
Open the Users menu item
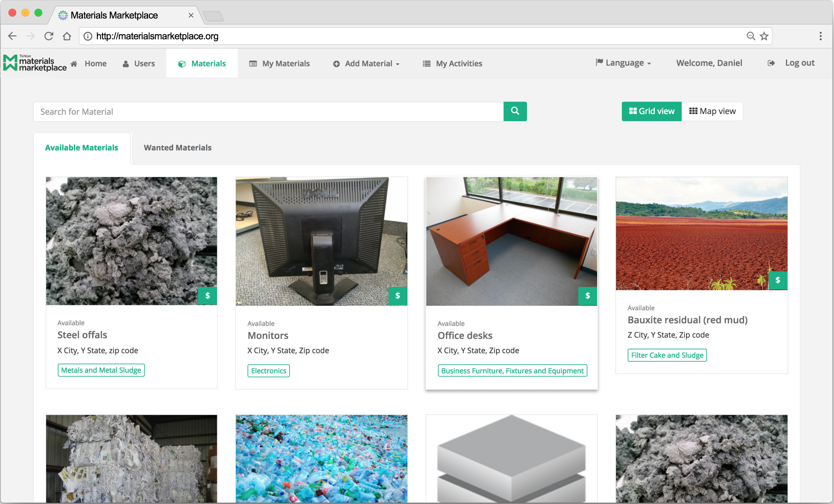pos(138,63)
